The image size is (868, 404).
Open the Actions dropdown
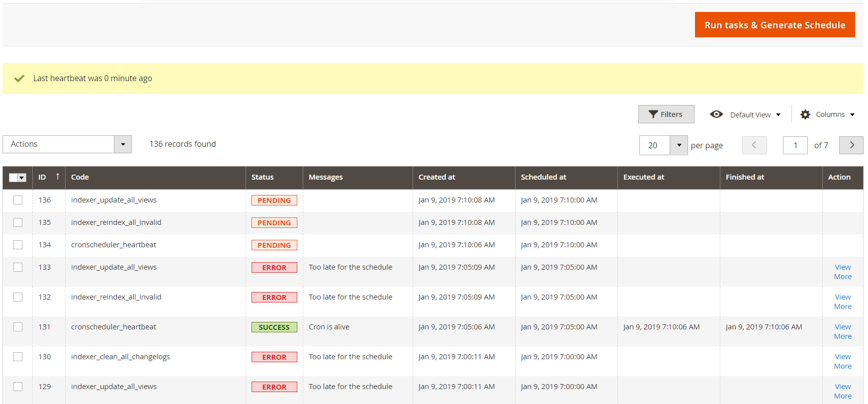coord(67,144)
